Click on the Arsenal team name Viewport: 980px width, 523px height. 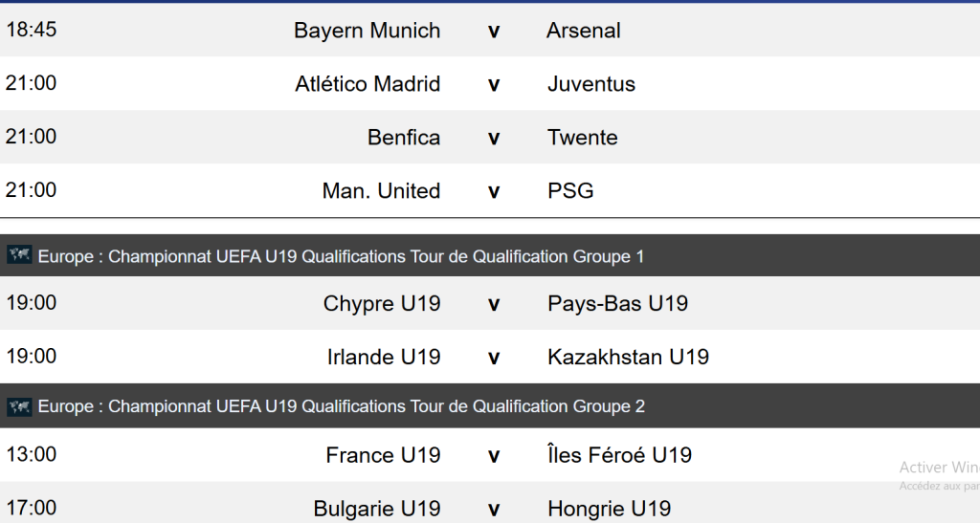click(x=583, y=31)
